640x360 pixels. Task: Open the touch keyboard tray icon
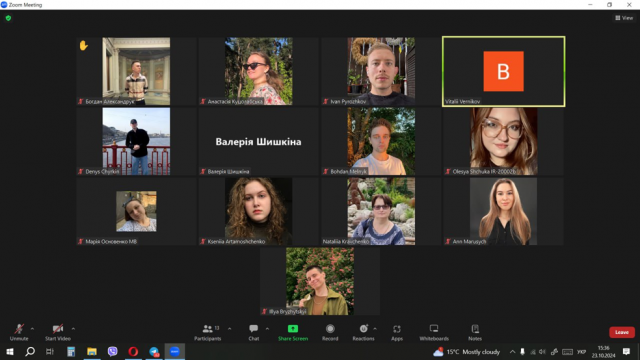(567, 352)
